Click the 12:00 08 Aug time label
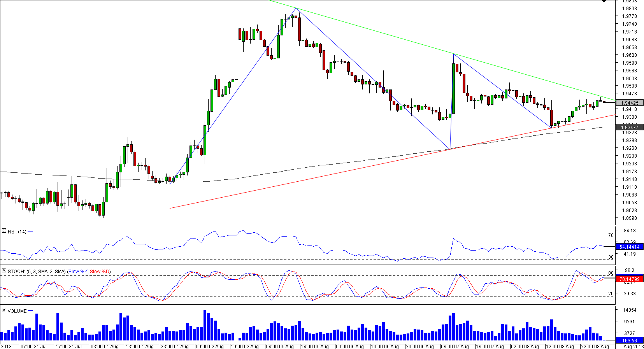 (x=560, y=346)
